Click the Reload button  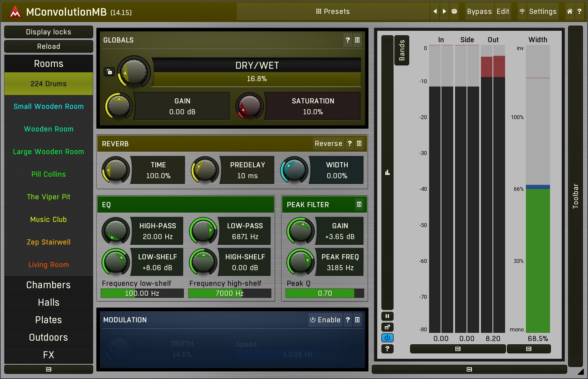(x=49, y=46)
